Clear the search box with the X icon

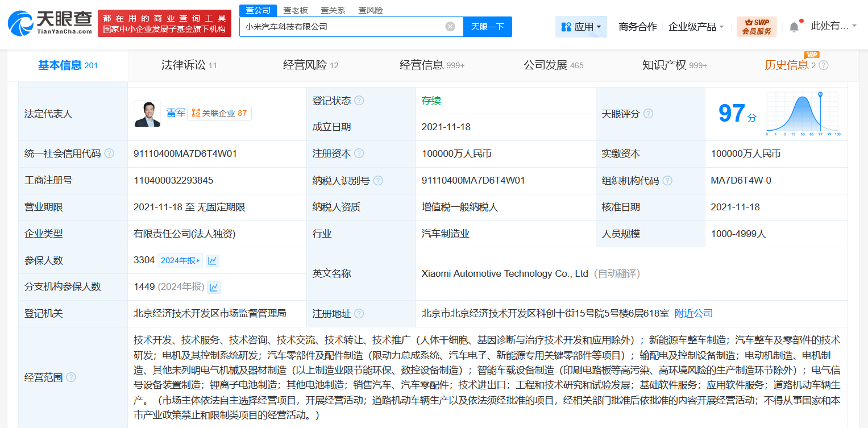pos(450,26)
